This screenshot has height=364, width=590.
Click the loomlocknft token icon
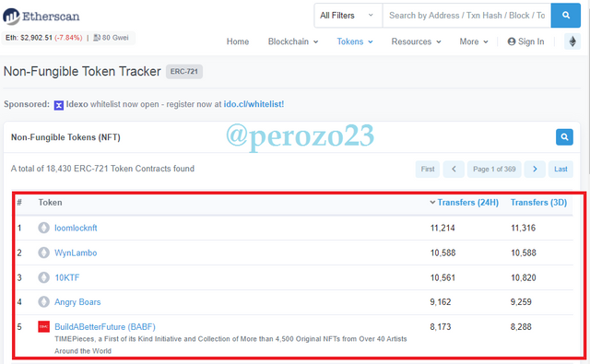43,228
